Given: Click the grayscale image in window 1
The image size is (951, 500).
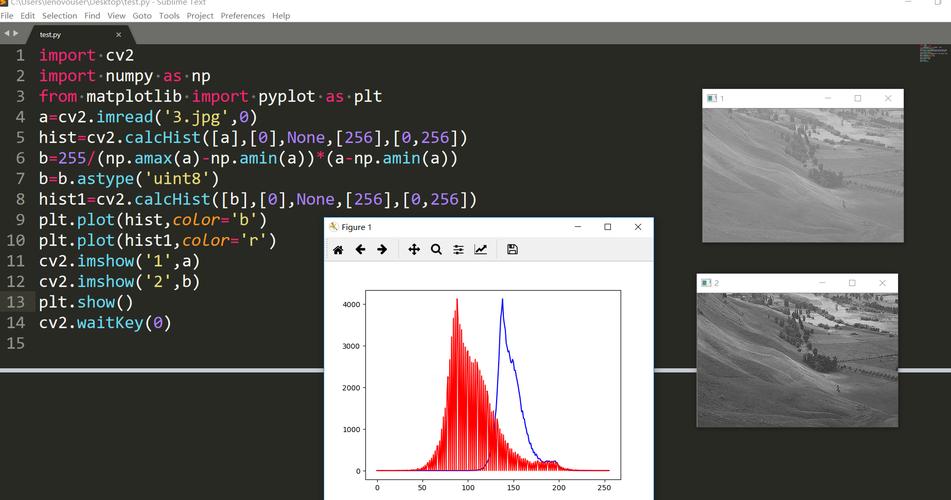Looking at the screenshot, I should (x=802, y=175).
